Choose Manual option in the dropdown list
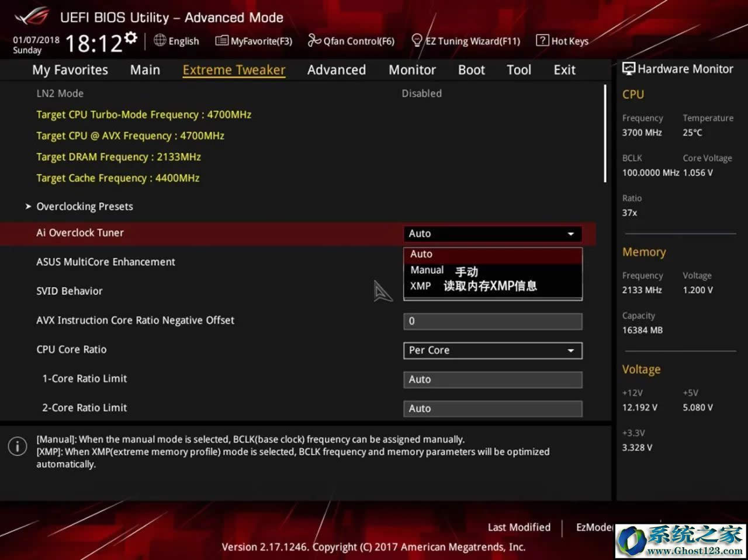Screen dimensions: 748x560 (427, 270)
